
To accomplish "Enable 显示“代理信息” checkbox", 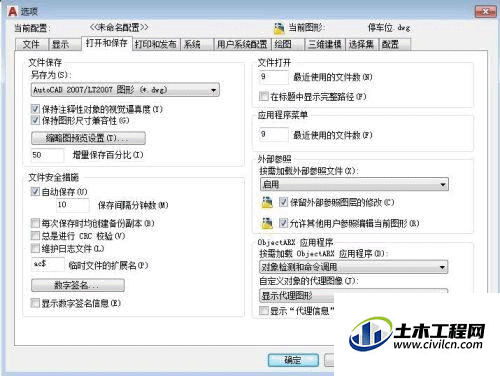I will coord(264,311).
